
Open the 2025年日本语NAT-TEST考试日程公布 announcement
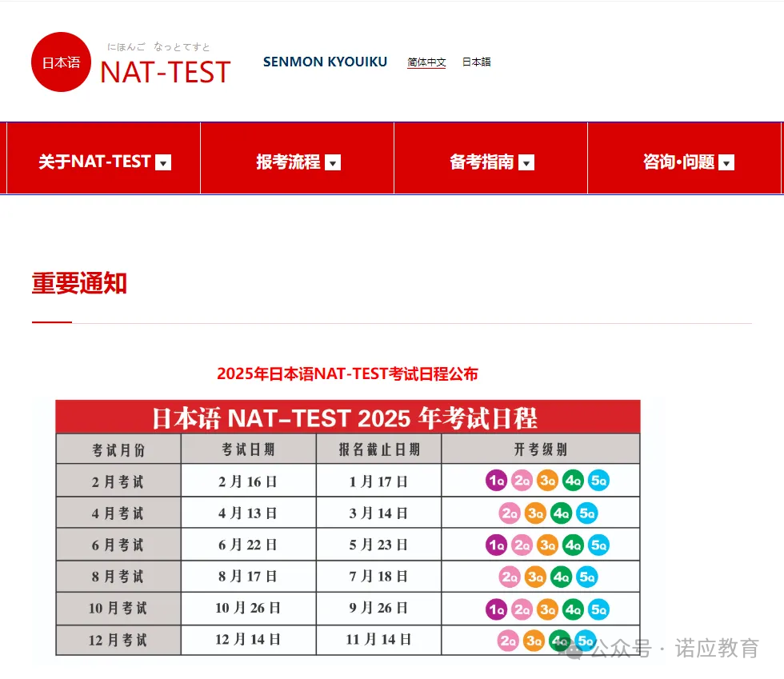347,373
